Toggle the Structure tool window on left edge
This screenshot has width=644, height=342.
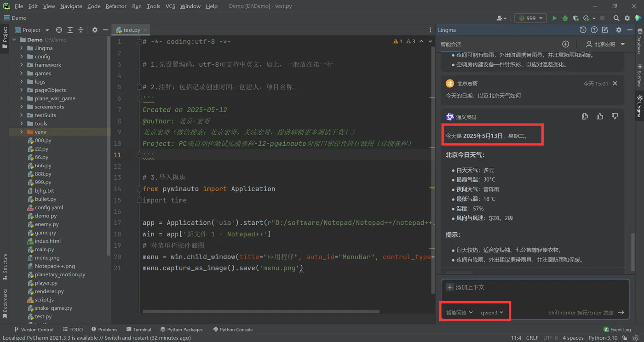5,267
